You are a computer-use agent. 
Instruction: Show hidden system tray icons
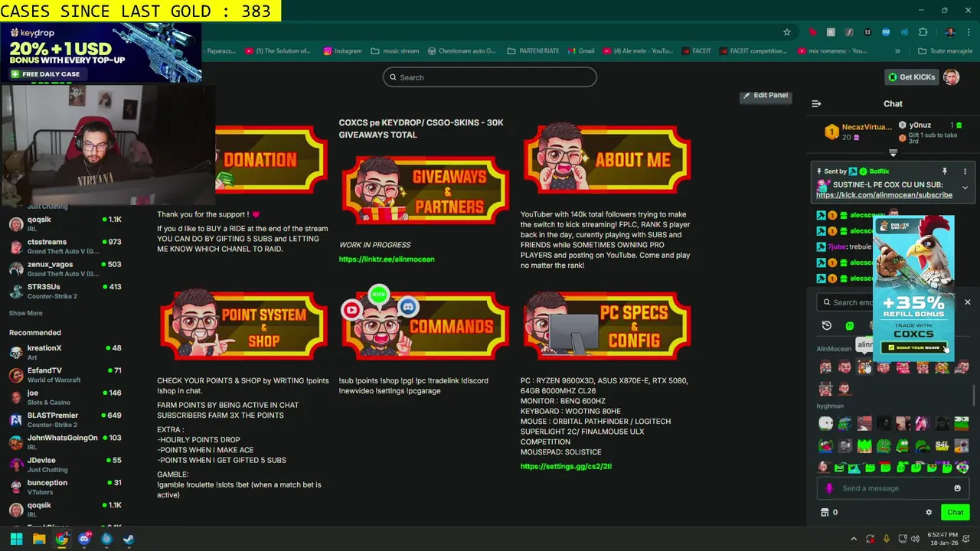point(854,539)
